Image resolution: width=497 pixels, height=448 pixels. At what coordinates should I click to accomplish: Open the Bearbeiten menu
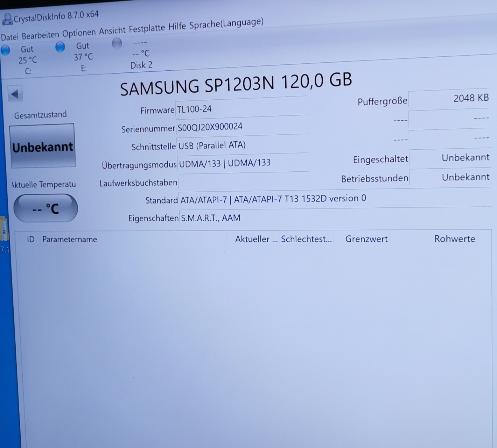point(41,35)
